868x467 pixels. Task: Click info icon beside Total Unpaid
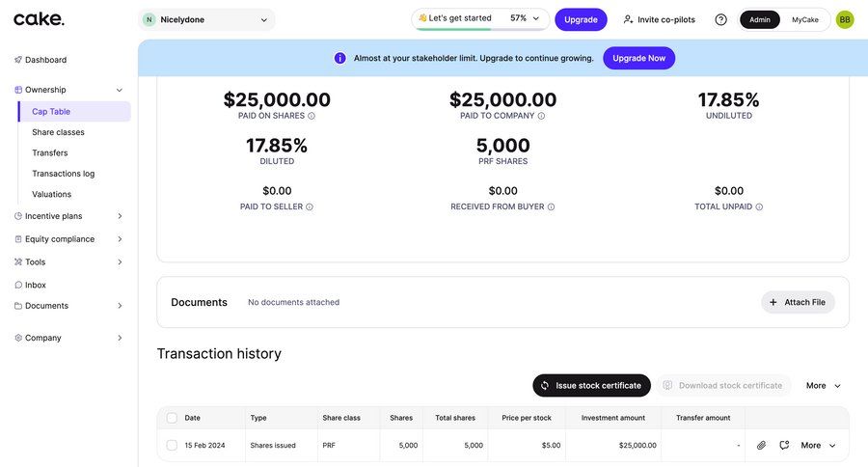pos(759,206)
